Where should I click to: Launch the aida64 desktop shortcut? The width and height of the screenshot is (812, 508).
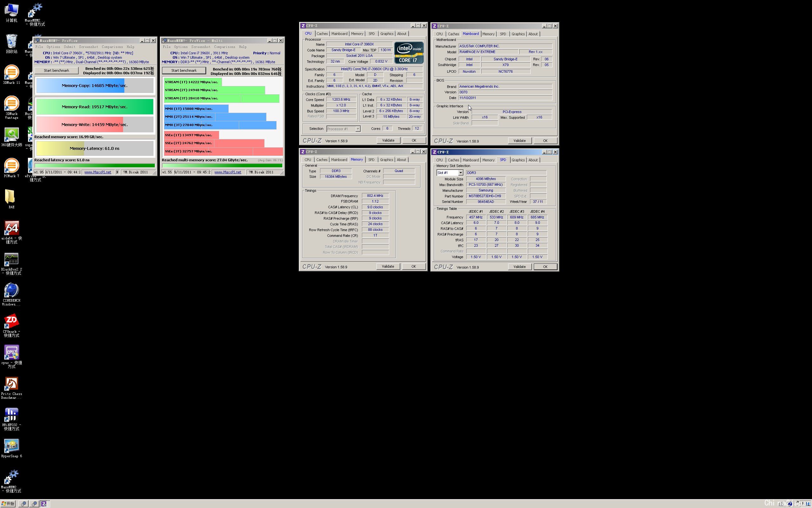[x=11, y=232]
